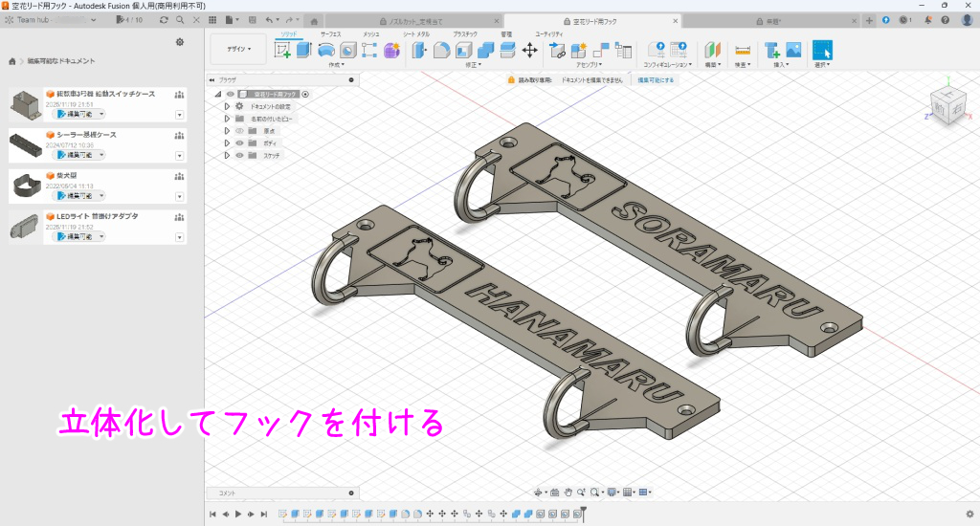Select the Create Sketch tool
The height and width of the screenshot is (526, 980).
pos(282,51)
